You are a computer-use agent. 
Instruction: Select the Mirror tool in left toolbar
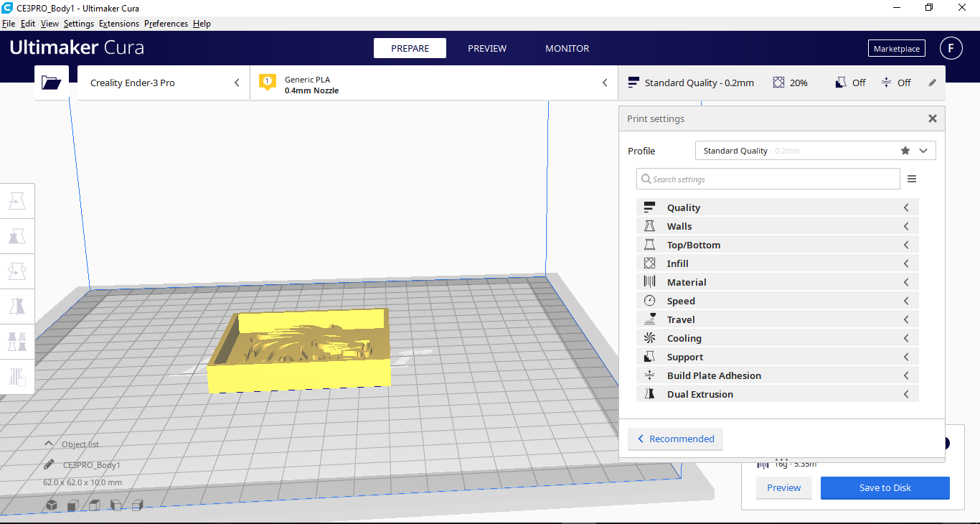click(17, 307)
